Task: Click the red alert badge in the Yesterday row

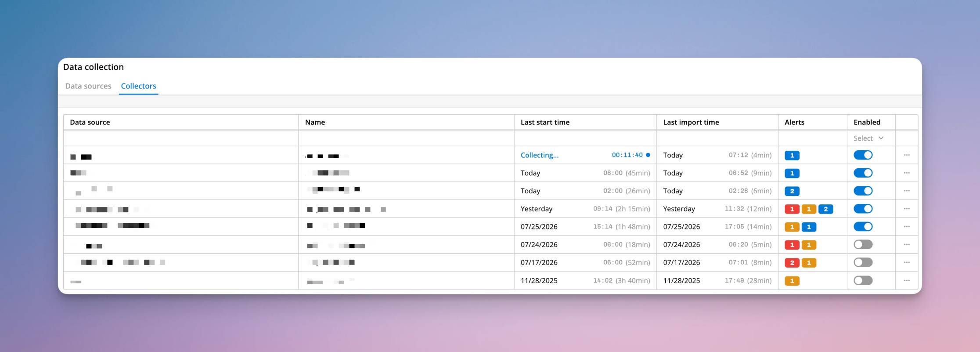Action: click(792, 209)
